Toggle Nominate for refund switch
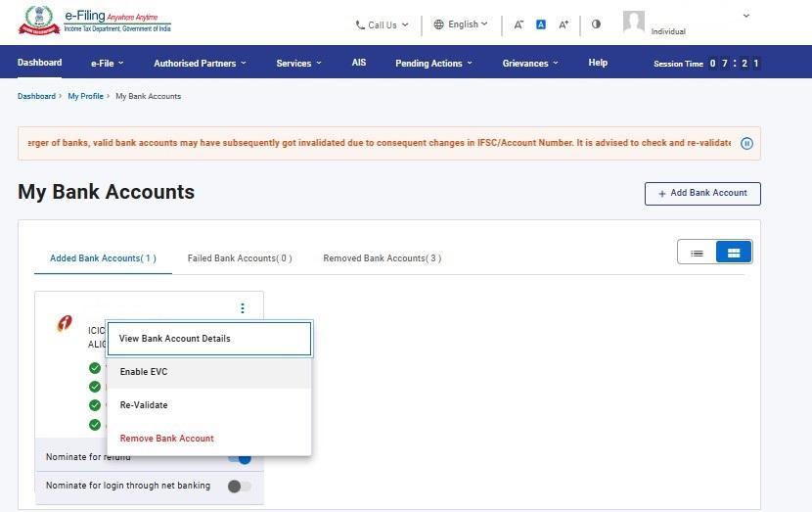Viewport: 812px width, 512px height. pos(240,458)
